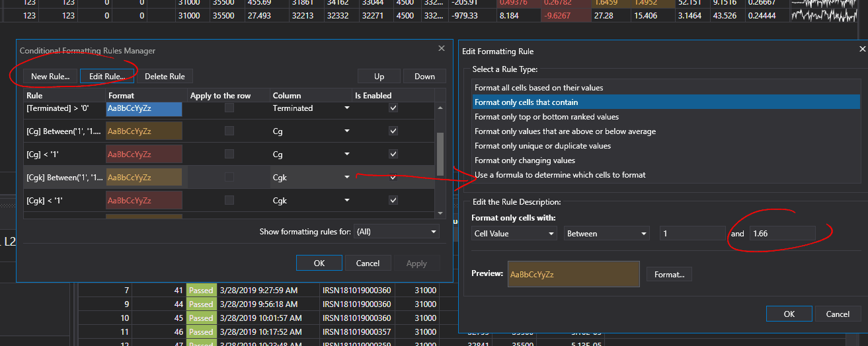This screenshot has width=868, height=346.
Task: Toggle Apply to the row for [Cg] < '1' rule
Action: point(229,154)
